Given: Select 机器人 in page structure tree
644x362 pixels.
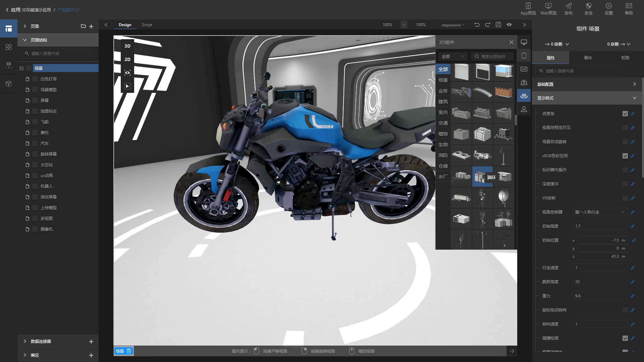Looking at the screenshot, I should point(46,186).
